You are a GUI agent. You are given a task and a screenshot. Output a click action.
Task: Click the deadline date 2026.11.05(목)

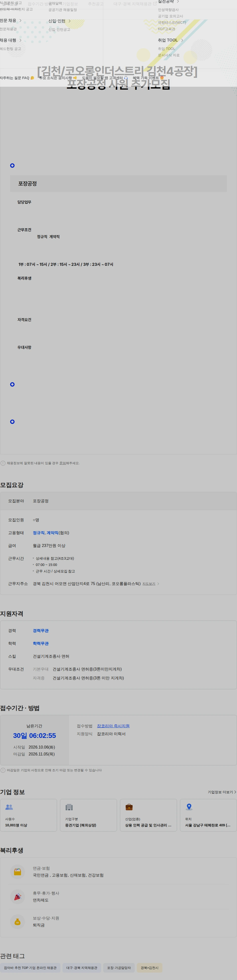click(x=41, y=754)
